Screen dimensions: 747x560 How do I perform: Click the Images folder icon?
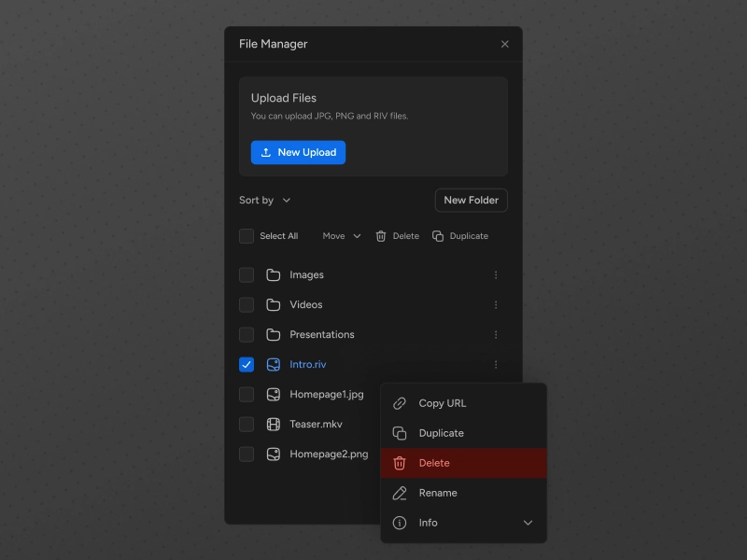coord(273,274)
